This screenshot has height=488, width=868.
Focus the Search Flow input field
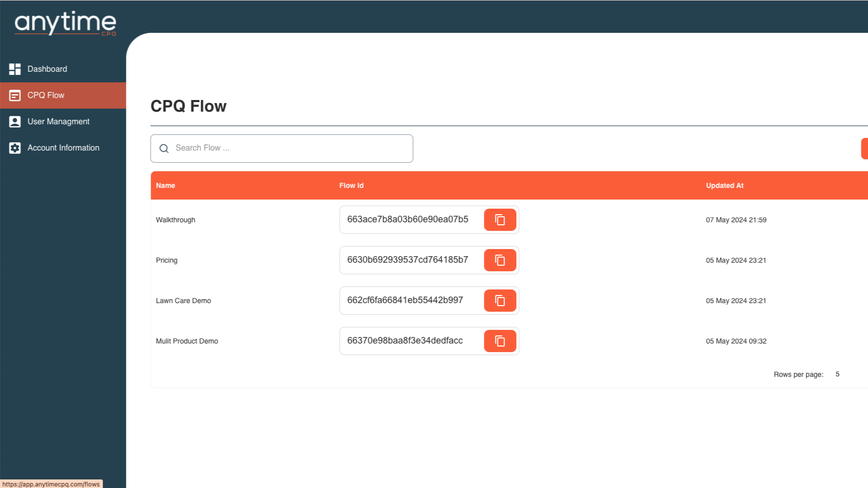pyautogui.click(x=282, y=149)
